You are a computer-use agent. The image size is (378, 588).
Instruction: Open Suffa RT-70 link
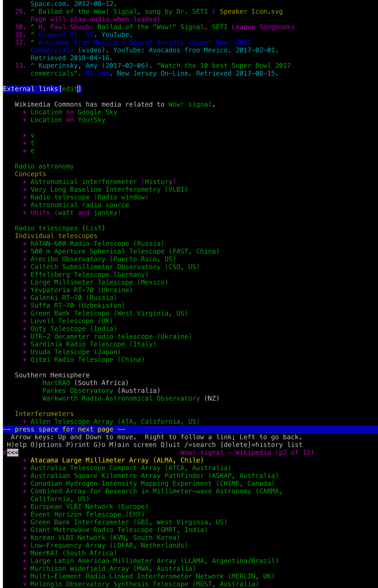click(78, 306)
